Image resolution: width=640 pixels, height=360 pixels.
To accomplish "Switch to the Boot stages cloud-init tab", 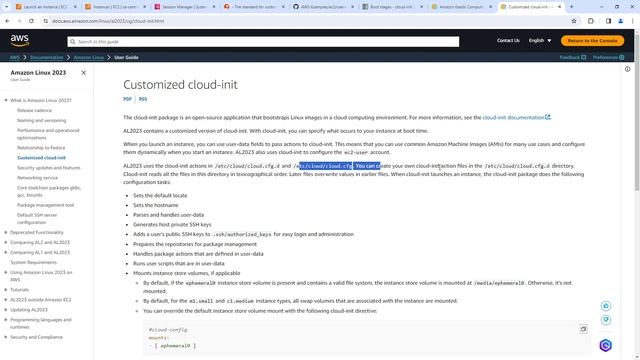I will pyautogui.click(x=392, y=7).
